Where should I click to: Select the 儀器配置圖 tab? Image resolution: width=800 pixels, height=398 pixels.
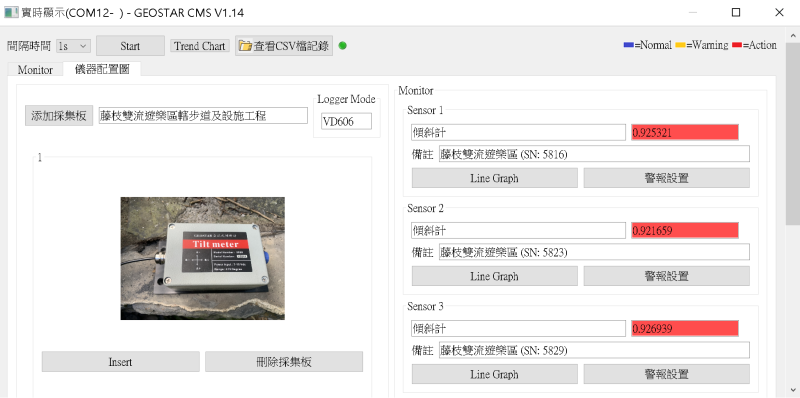pyautogui.click(x=102, y=69)
